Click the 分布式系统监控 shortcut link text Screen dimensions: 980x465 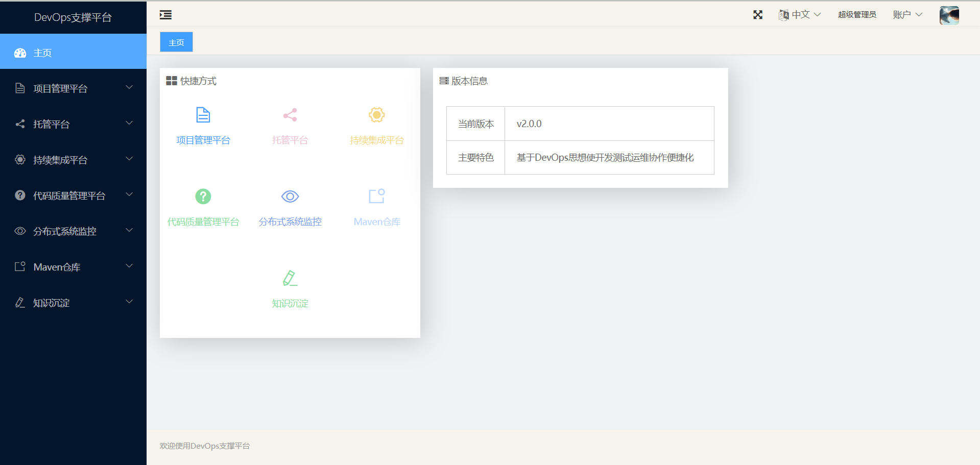pos(290,222)
